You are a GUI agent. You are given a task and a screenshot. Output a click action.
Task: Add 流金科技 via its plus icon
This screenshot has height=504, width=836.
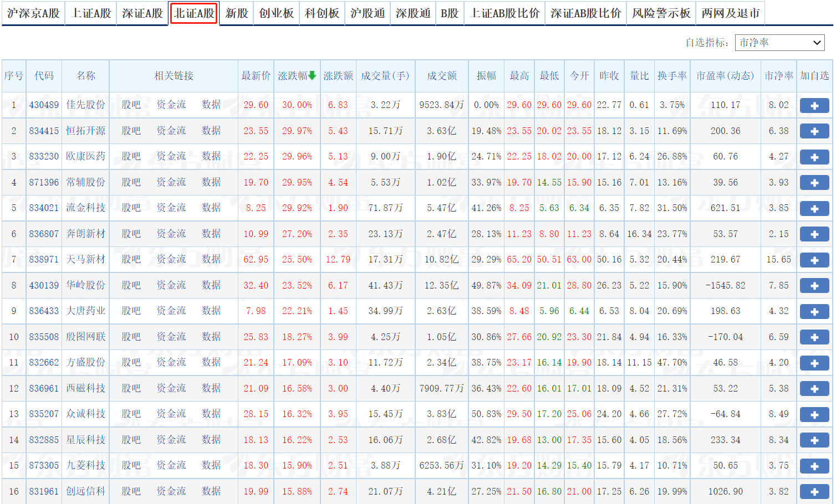[814, 208]
